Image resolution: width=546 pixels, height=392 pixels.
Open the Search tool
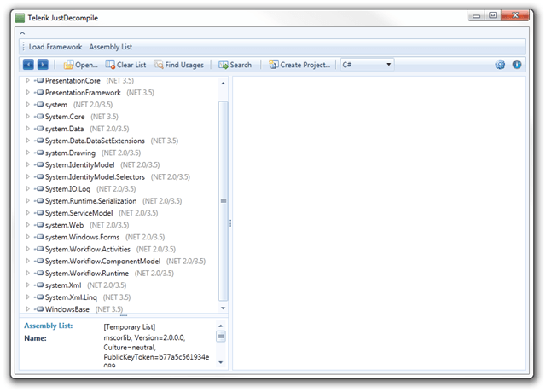pyautogui.click(x=235, y=65)
